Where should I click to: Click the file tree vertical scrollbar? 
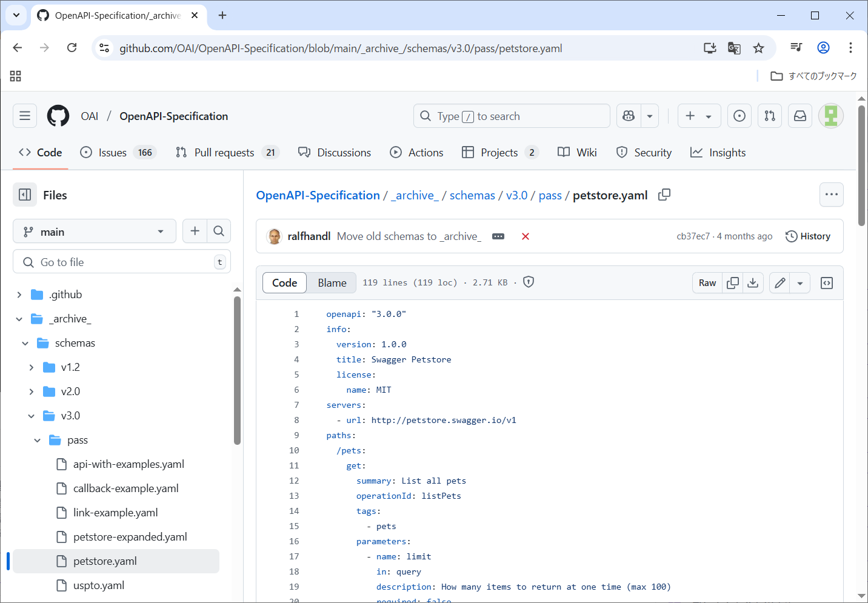click(237, 370)
